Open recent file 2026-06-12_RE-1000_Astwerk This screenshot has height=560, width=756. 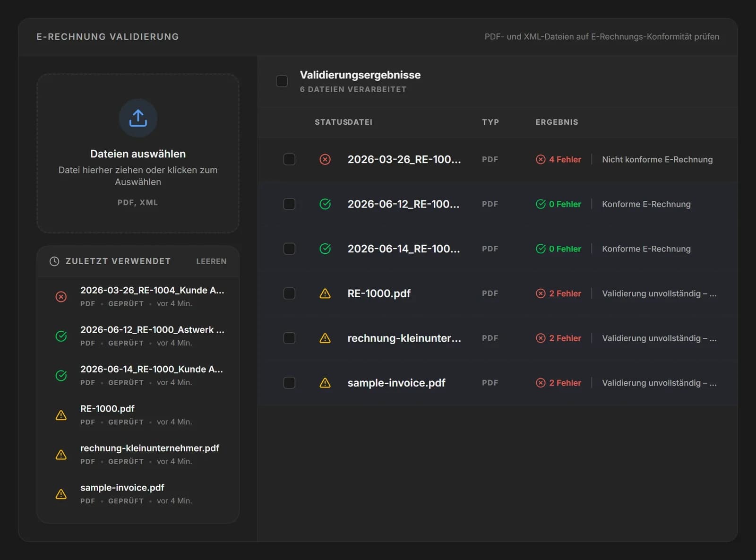pos(138,336)
